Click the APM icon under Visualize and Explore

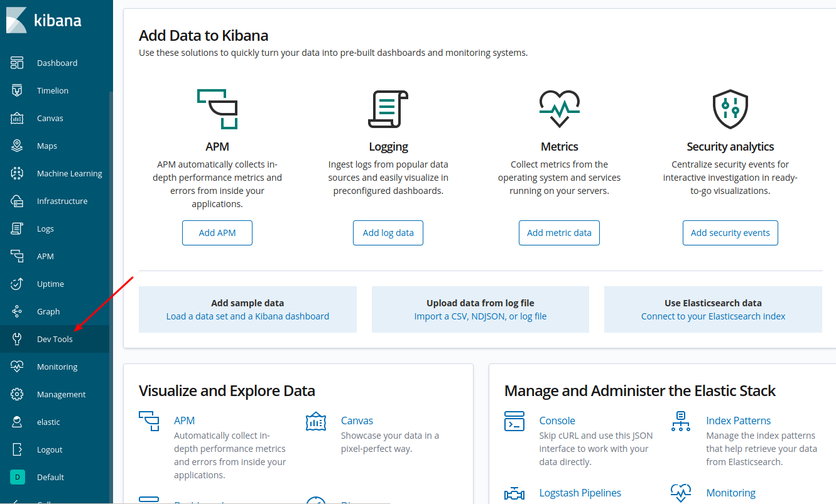(x=149, y=421)
